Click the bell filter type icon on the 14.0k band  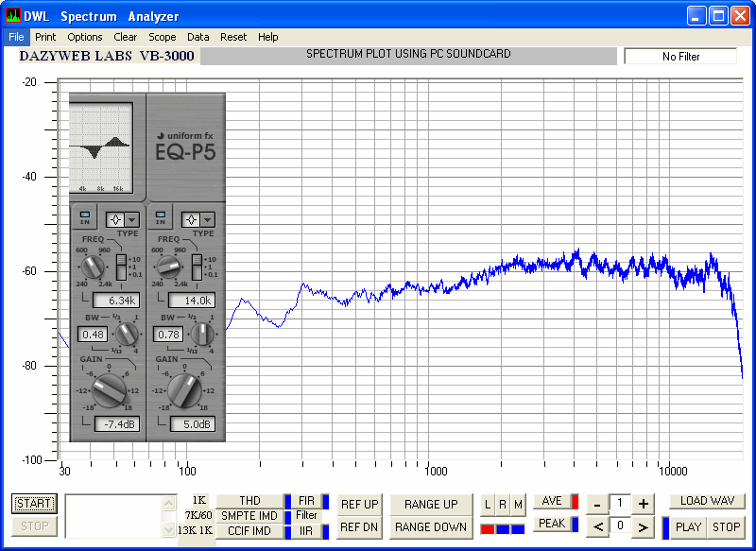tap(191, 220)
